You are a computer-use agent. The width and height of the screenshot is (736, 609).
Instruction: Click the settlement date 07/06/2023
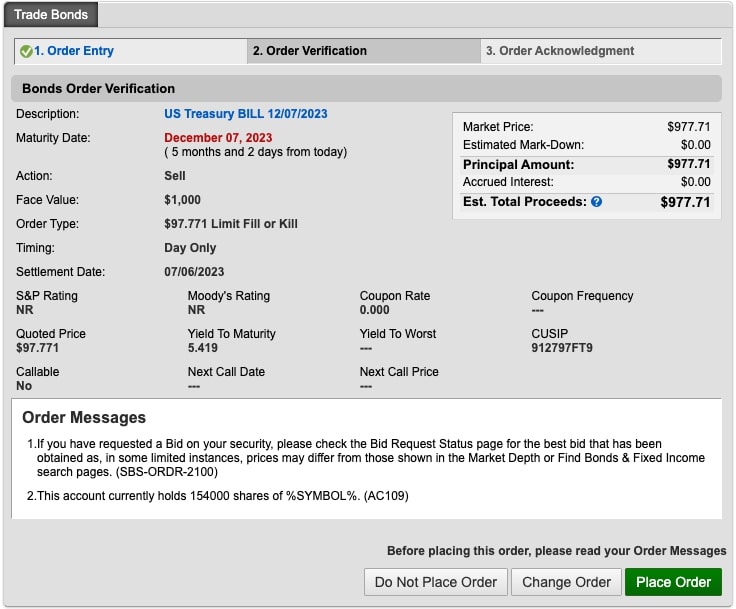click(x=194, y=272)
